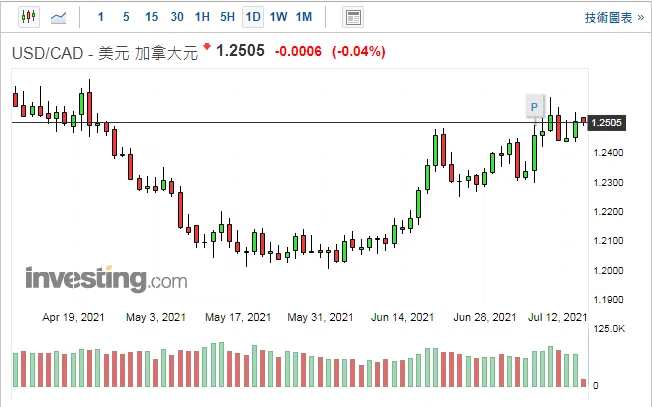Click the 1.2400 price axis label
The image size is (652, 407).
click(x=608, y=153)
